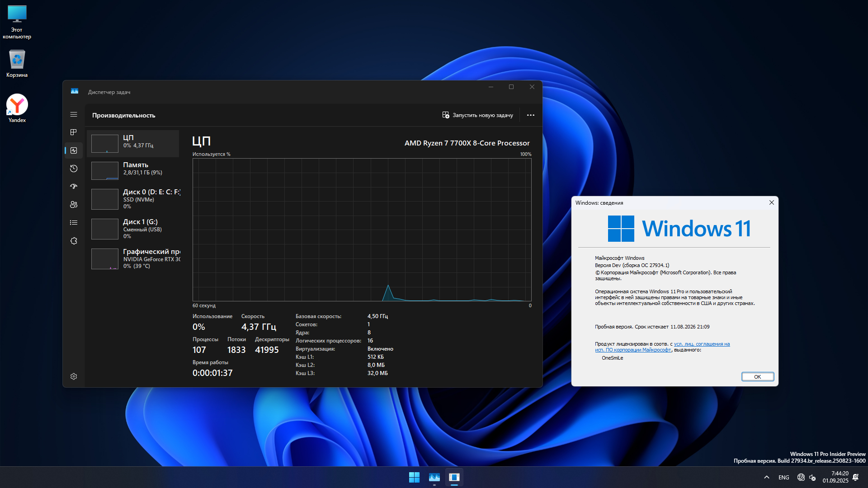
Task: Open the Microsoft license agreement link
Action: pyautogui.click(x=701, y=344)
